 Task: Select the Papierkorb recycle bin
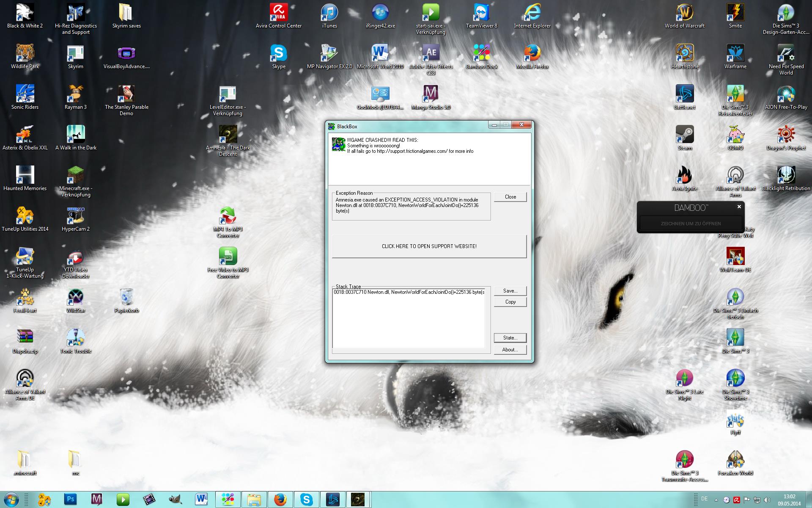click(126, 297)
